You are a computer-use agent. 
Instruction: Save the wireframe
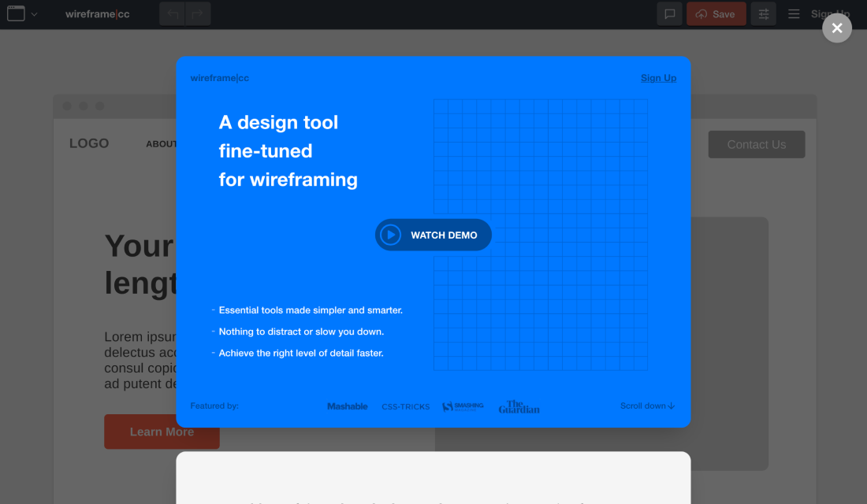(716, 14)
